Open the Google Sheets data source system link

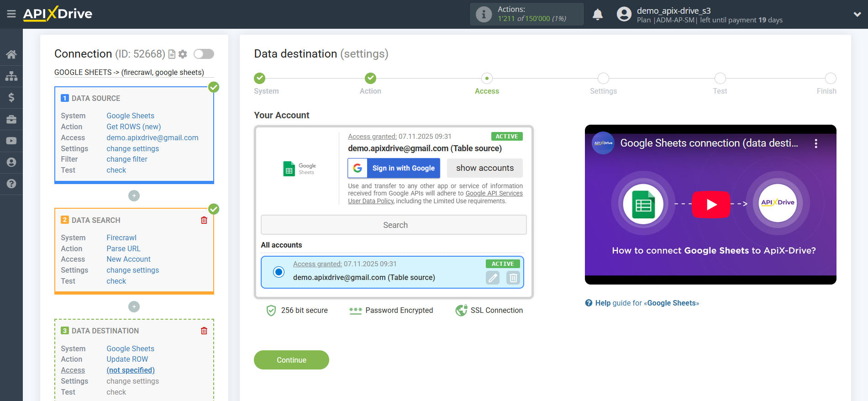[x=130, y=116]
